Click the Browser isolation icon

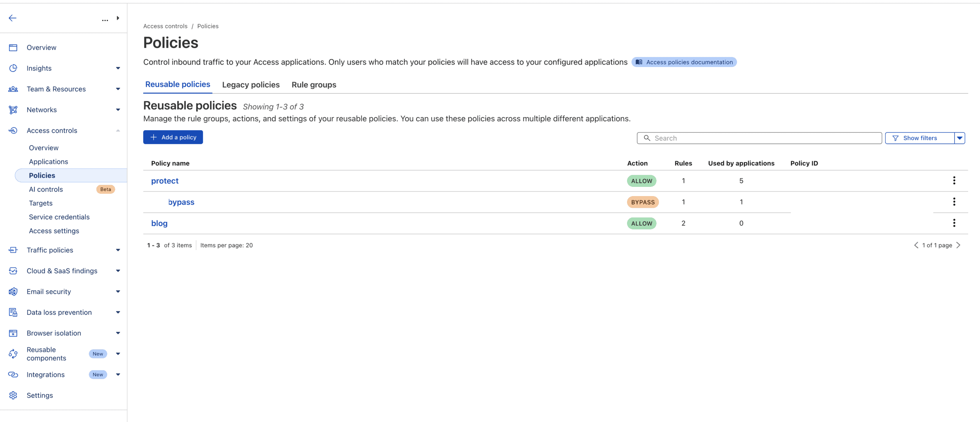pos(13,333)
